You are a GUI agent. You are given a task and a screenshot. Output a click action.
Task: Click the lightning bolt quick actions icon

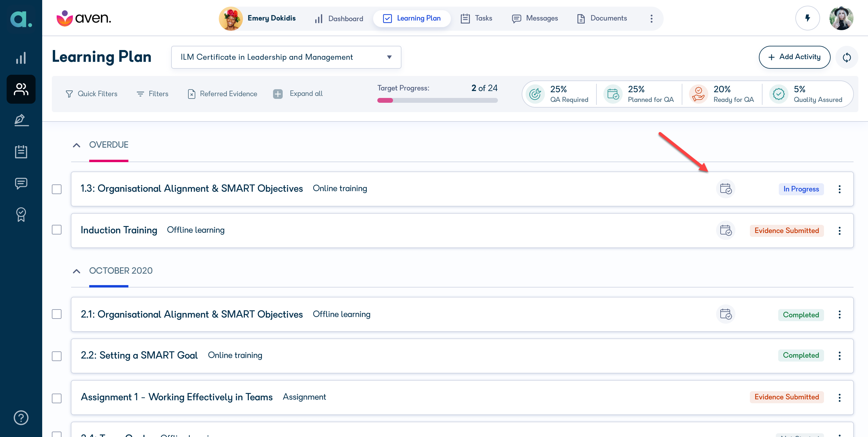click(x=807, y=18)
